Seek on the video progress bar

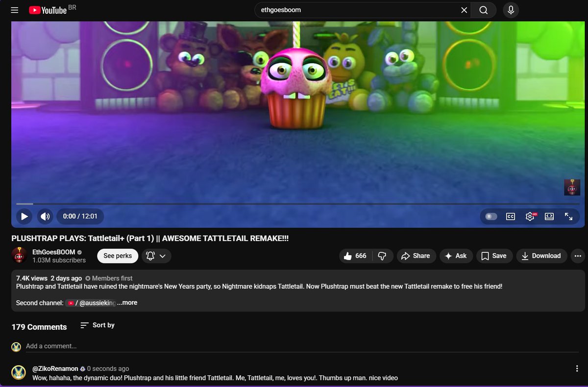[x=297, y=203]
